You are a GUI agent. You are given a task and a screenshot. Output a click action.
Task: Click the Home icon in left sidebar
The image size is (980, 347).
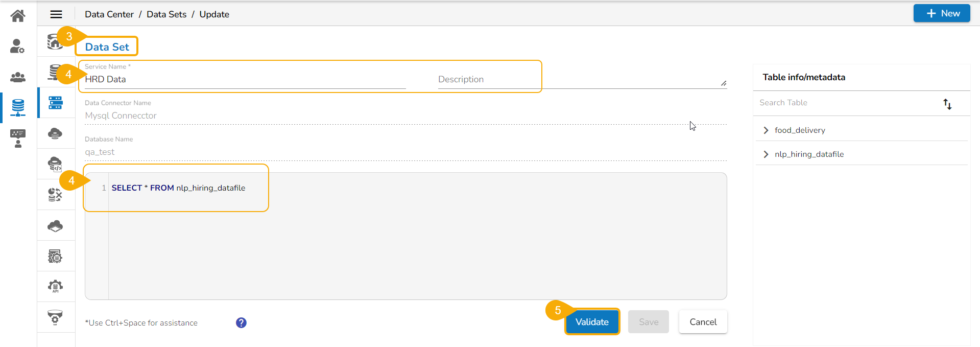[x=18, y=16]
